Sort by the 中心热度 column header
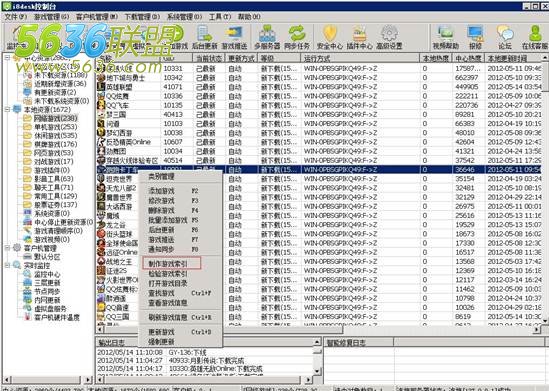 (x=468, y=58)
